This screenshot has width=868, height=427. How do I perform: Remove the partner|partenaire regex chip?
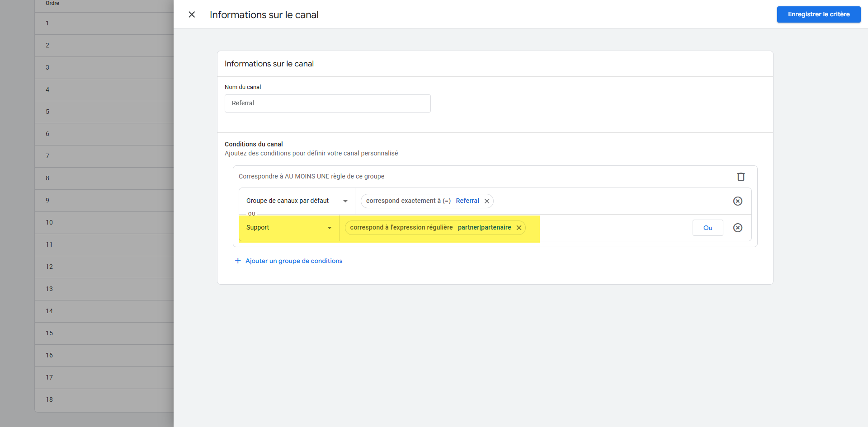pyautogui.click(x=519, y=228)
